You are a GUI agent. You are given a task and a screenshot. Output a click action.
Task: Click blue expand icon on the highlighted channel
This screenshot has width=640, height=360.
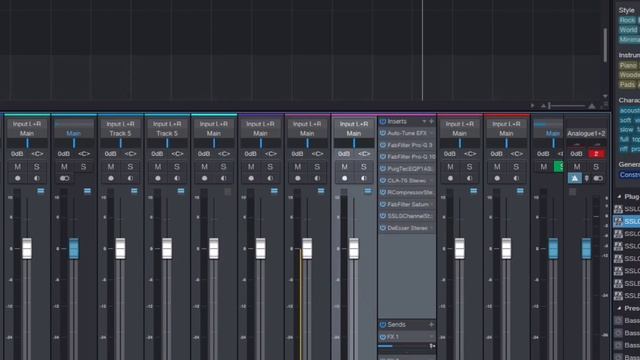pyautogui.click(x=368, y=191)
